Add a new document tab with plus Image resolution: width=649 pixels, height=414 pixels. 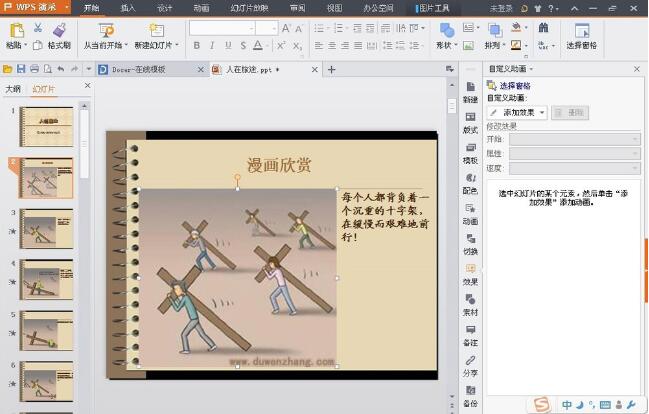tap(332, 70)
